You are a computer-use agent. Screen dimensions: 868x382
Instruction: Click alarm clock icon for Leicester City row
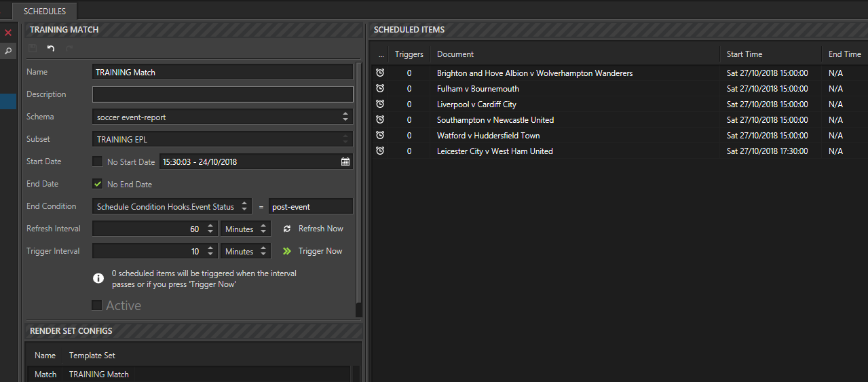pyautogui.click(x=380, y=151)
